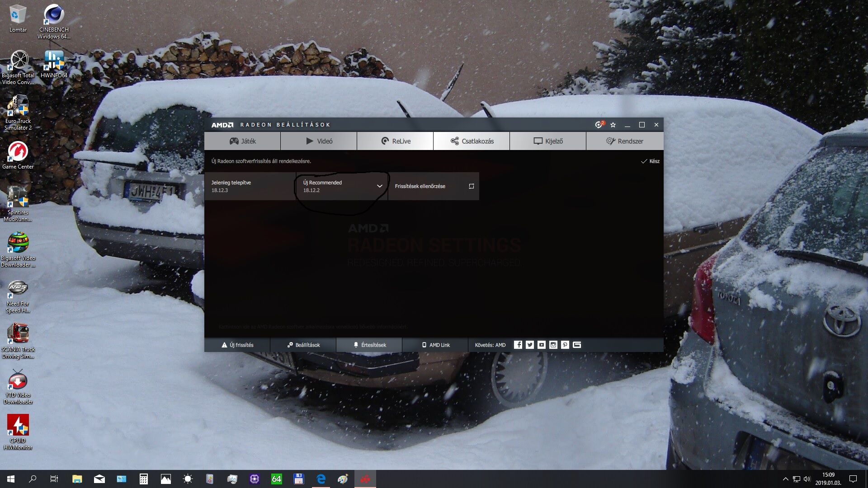Select the Need For Speed desktop icon
868x488 pixels.
(x=18, y=296)
